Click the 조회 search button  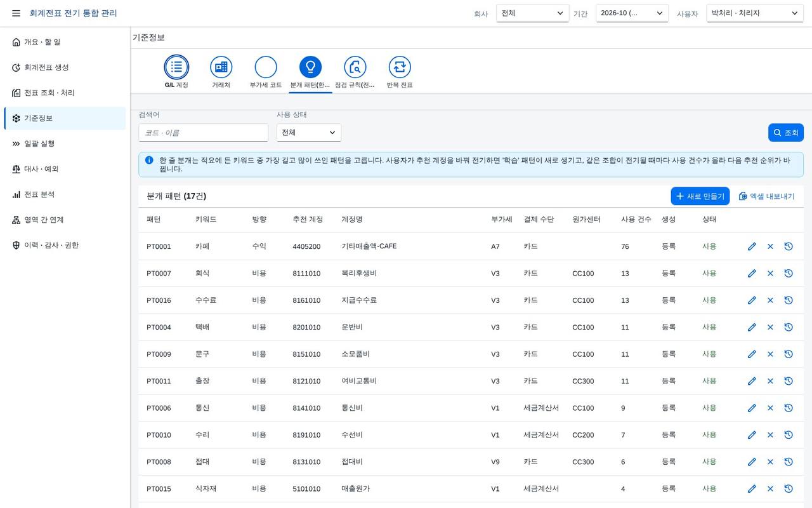point(786,133)
